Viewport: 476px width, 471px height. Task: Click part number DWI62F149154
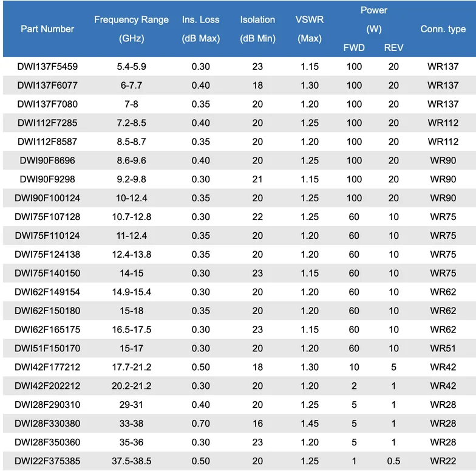click(47, 292)
